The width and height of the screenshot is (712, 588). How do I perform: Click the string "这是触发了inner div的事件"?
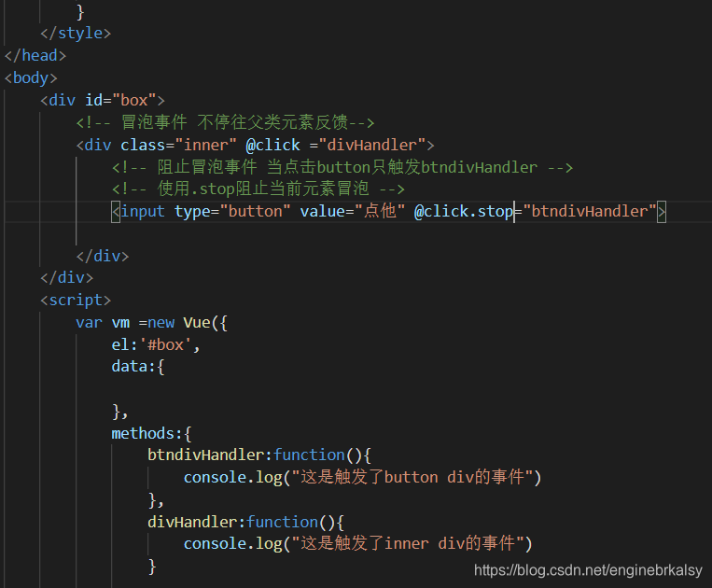click(407, 543)
